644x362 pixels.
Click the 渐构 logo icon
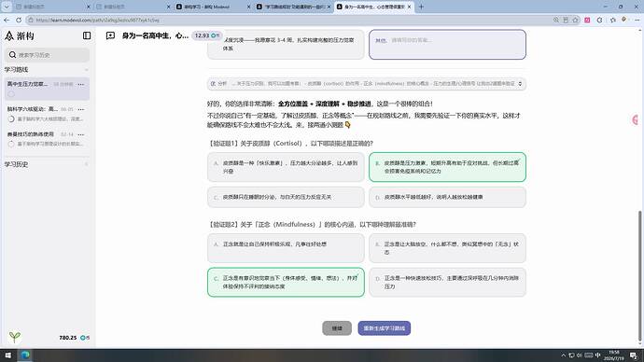tap(9, 35)
